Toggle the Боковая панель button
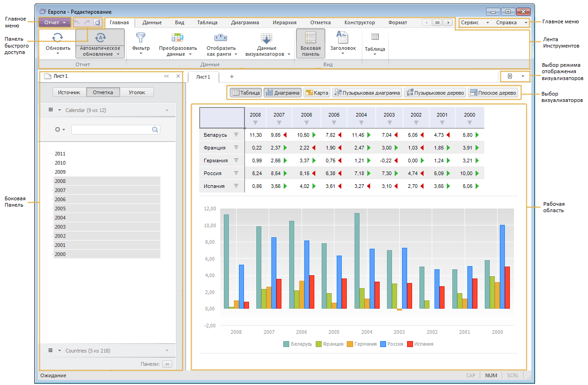This screenshot has height=385, width=588. pyautogui.click(x=311, y=43)
